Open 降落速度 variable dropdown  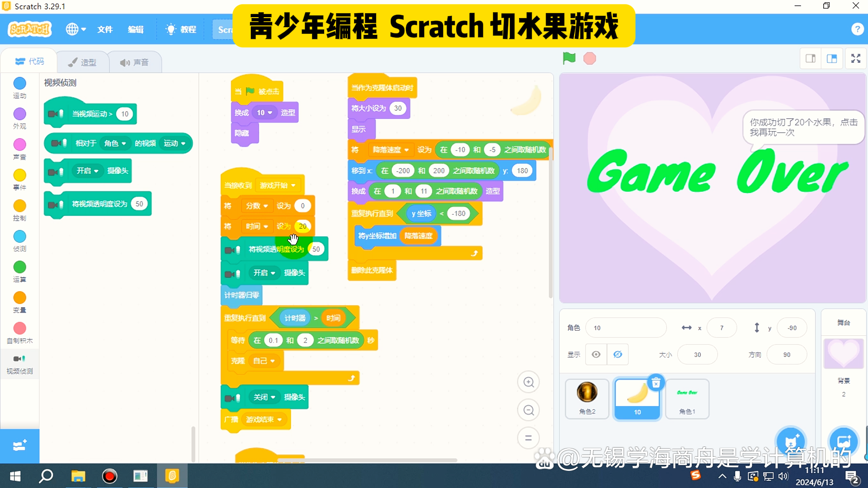click(x=391, y=150)
